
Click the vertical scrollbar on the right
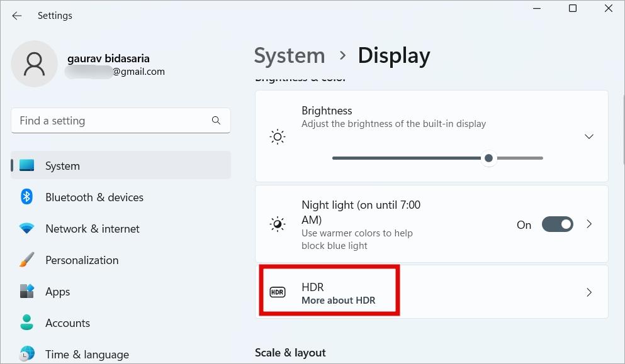pyautogui.click(x=623, y=130)
